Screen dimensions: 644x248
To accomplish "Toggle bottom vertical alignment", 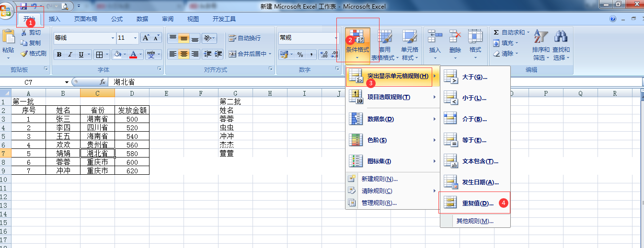I will (x=195, y=38).
